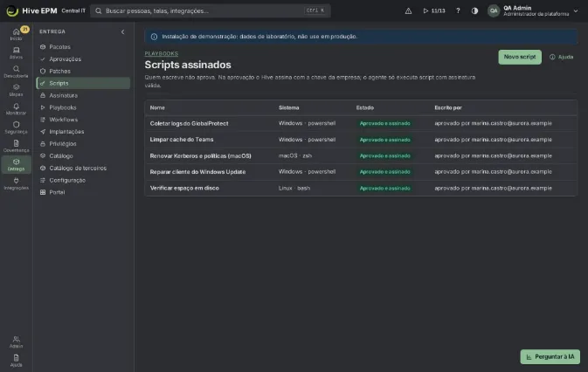Click the Ajuda link near Novo script
Image resolution: width=588 pixels, height=372 pixels.
coord(562,57)
